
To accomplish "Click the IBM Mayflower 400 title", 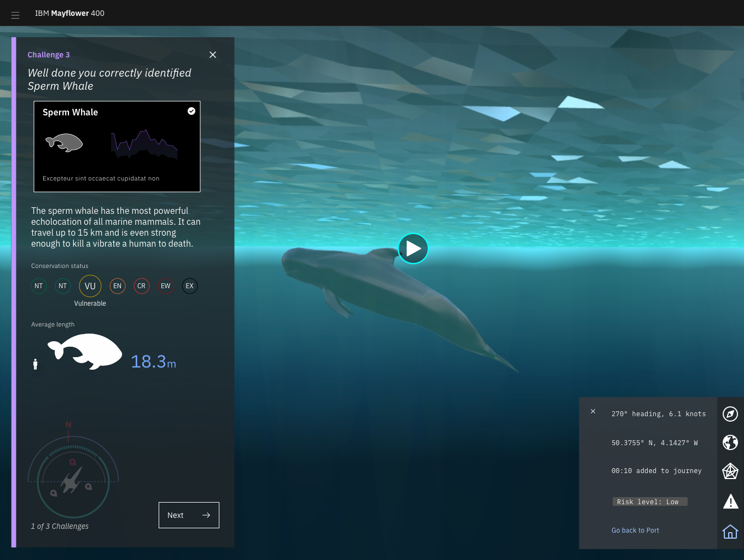I will [x=69, y=13].
